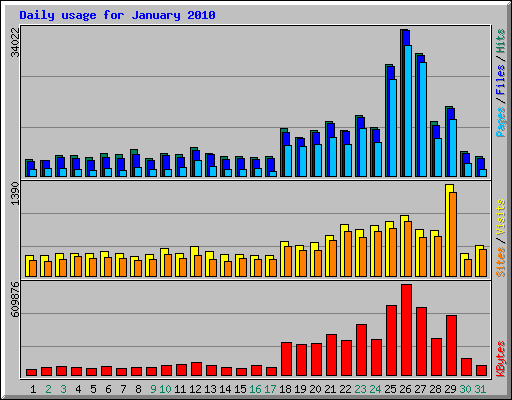Click day label 6 on the x-axis
Image resolution: width=512 pixels, height=400 pixels.
(x=108, y=389)
